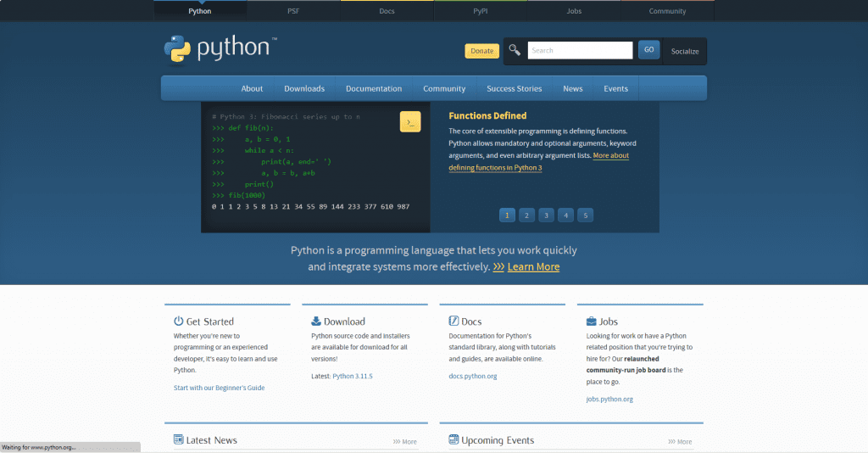Click the Get Started power icon
The height and width of the screenshot is (453, 868).
click(178, 321)
